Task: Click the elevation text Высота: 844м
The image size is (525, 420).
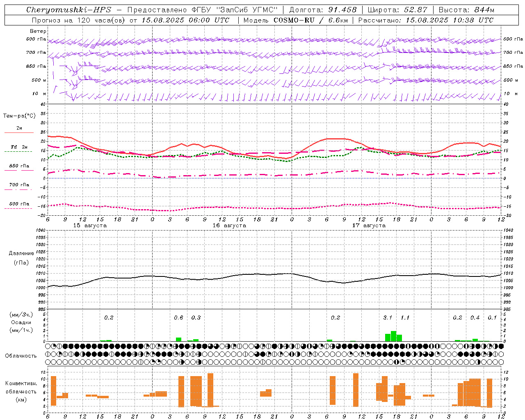Action: click(466, 10)
